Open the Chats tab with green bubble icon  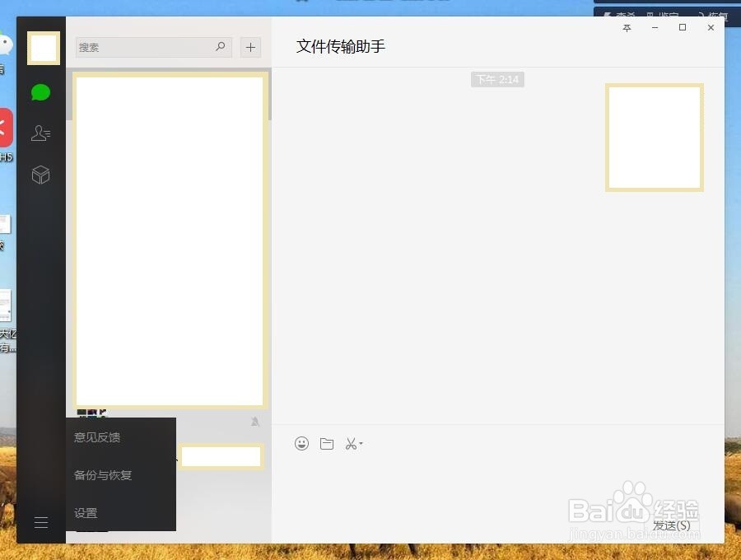[40, 92]
